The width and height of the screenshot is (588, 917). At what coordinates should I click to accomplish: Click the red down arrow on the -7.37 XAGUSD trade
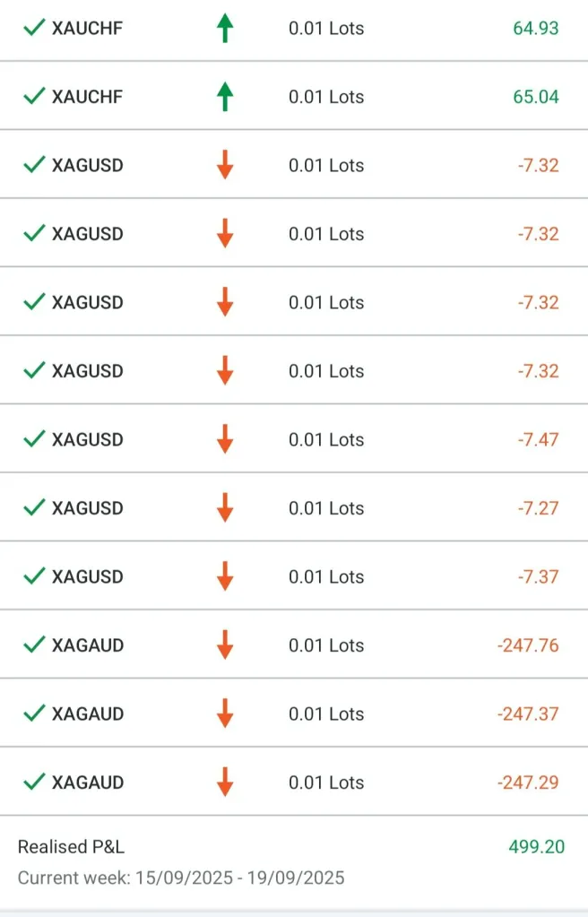(225, 576)
